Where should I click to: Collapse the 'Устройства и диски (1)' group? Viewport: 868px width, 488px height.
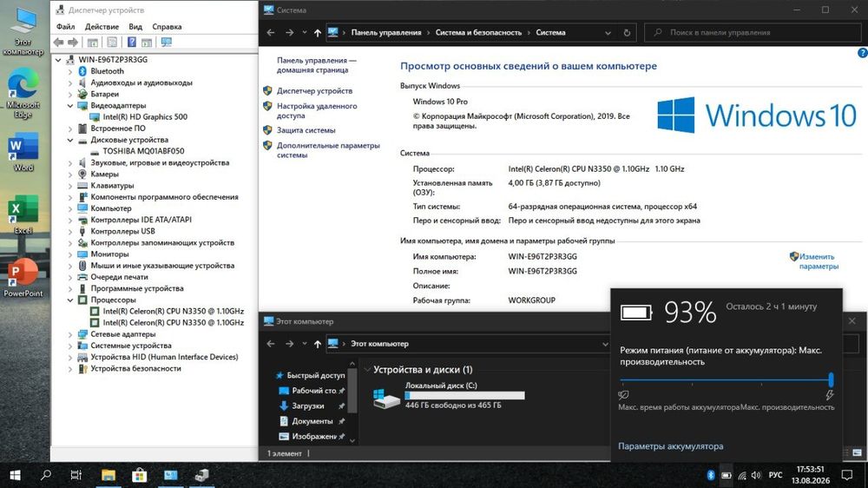(367, 369)
